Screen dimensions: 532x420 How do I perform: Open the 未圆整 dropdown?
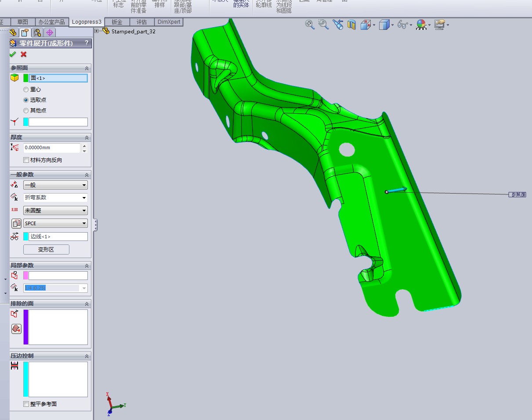pyautogui.click(x=55, y=211)
